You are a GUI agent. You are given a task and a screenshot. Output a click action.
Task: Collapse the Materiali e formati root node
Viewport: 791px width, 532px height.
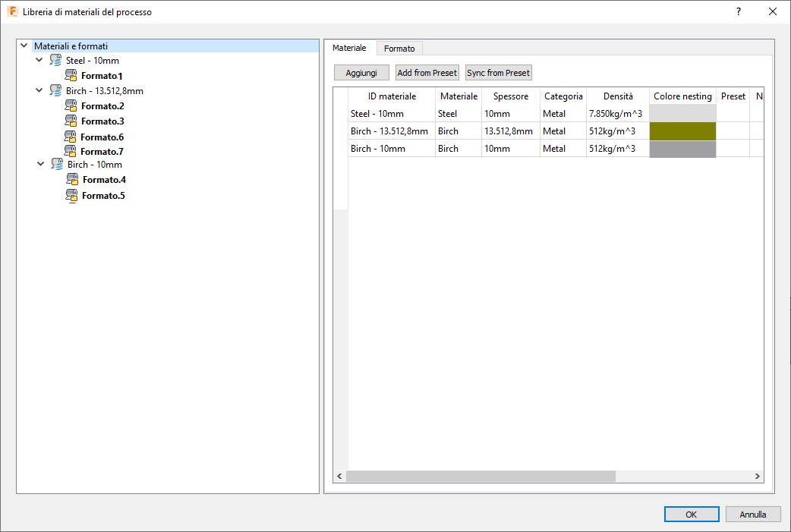click(24, 46)
